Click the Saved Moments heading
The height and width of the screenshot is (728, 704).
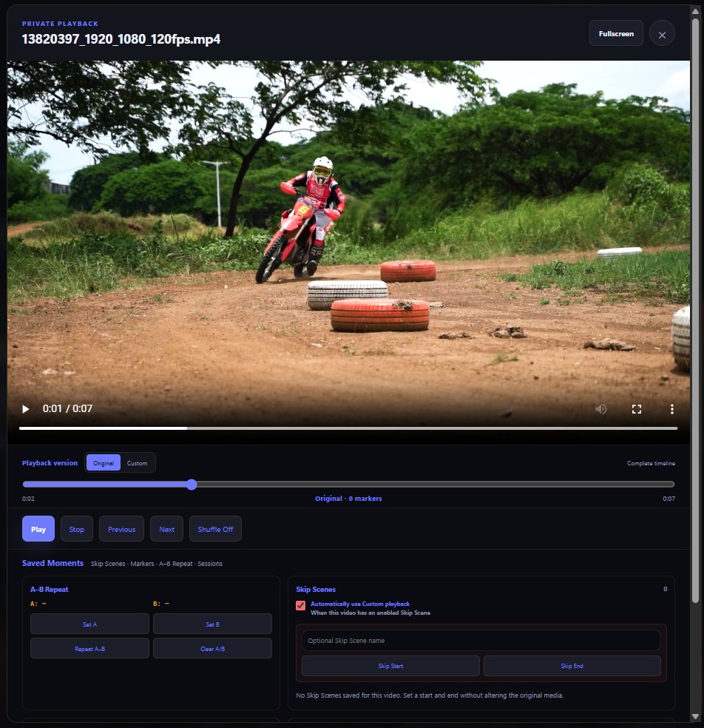coord(53,563)
